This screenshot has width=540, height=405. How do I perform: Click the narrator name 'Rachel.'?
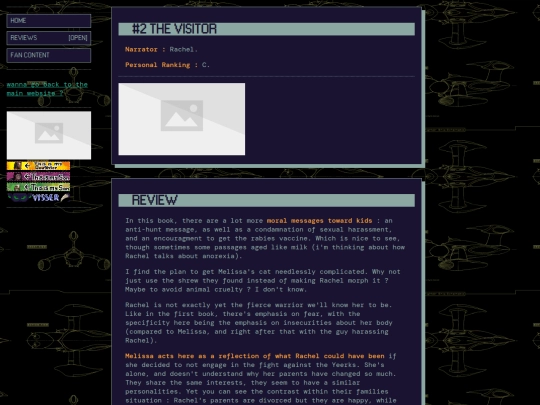184,49
